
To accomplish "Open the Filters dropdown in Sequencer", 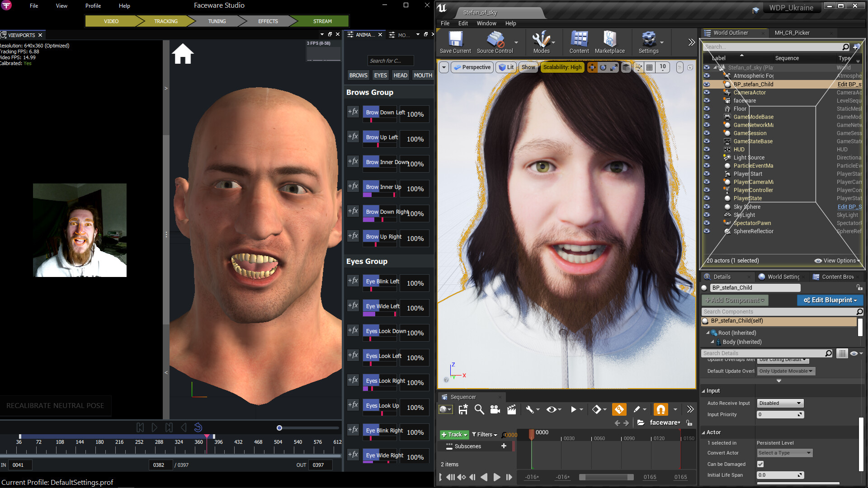I will 484,434.
